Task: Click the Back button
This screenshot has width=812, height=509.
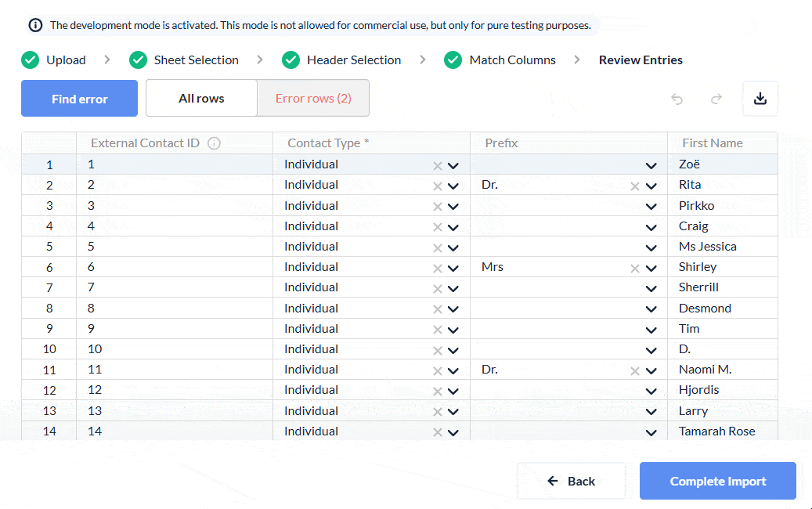Action: [x=571, y=481]
